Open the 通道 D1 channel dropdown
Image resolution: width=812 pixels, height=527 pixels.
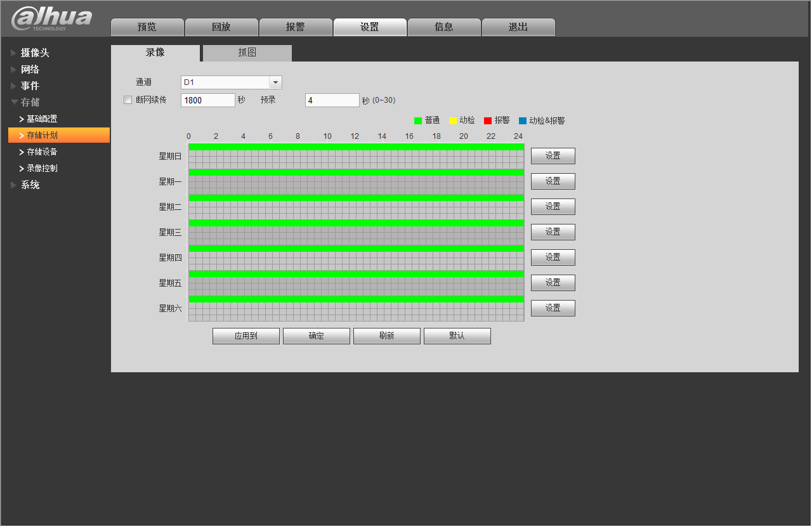[x=275, y=82]
